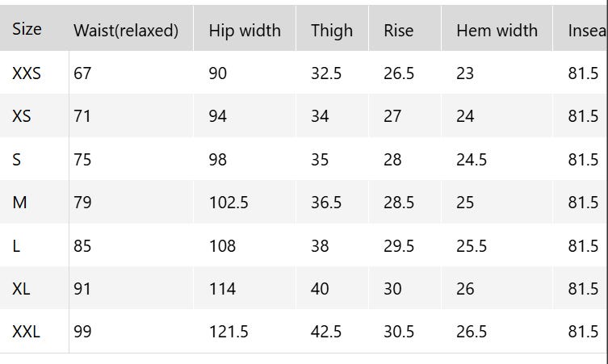This screenshot has width=608, height=364.
Task: Select the XXS size row label
Action: pyautogui.click(x=27, y=73)
